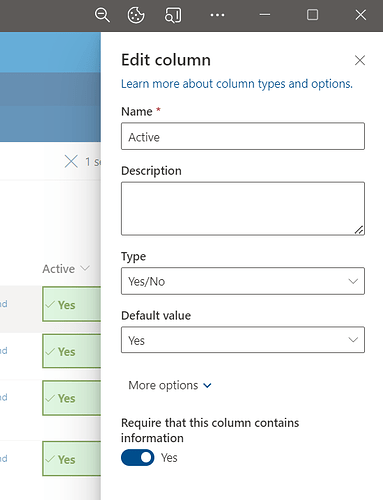Image resolution: width=383 pixels, height=500 pixels.
Task: Clear the selection with the X icon
Action: (x=71, y=162)
